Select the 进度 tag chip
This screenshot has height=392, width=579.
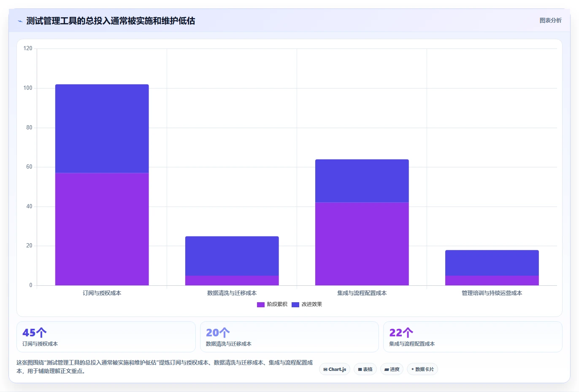392,369
